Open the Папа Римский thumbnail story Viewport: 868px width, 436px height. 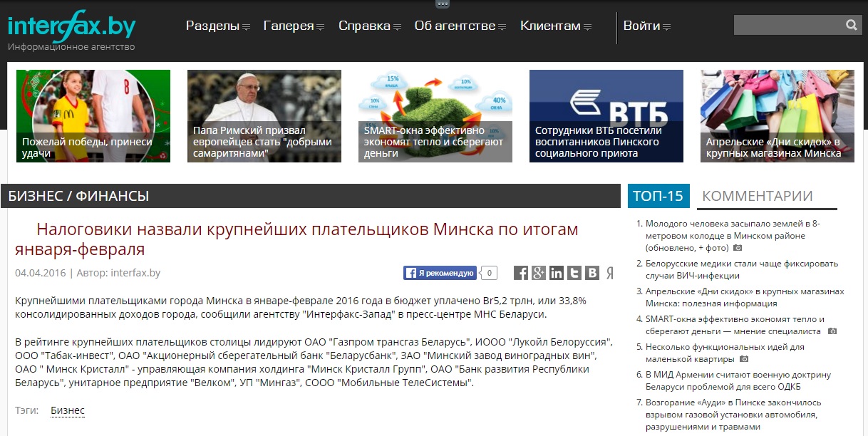(x=264, y=116)
